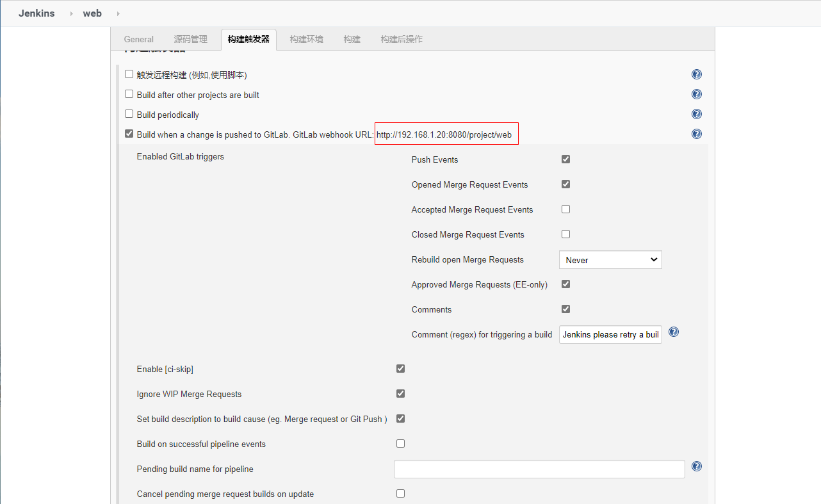The height and width of the screenshot is (504, 821).
Task: Open the web project breadcrumb link
Action: point(92,13)
